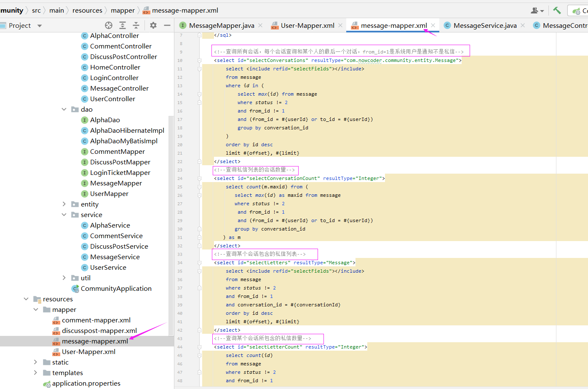Select AlphaDaoMyBatisImpl in tree
Image resolution: width=588 pixels, height=389 pixels.
coord(124,141)
